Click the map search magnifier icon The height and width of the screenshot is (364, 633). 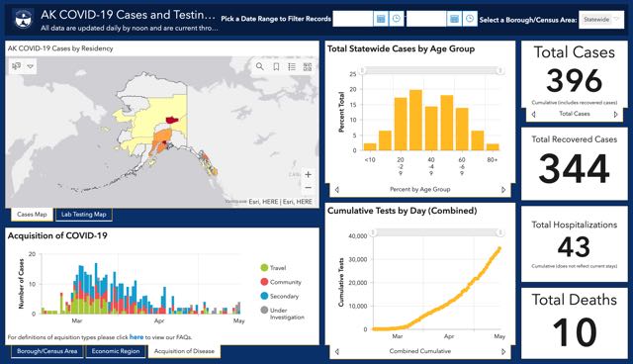pyautogui.click(x=259, y=66)
